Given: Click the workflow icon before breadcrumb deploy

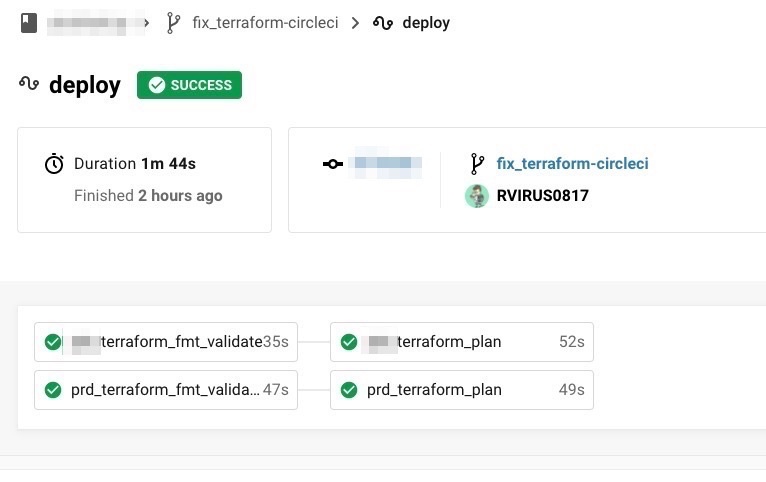Looking at the screenshot, I should (382, 22).
